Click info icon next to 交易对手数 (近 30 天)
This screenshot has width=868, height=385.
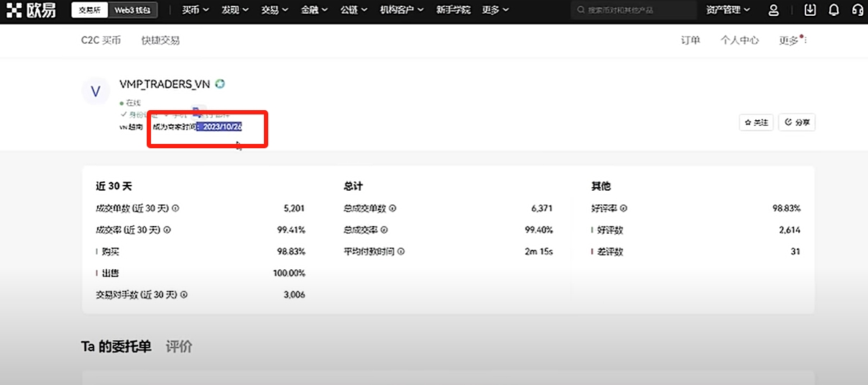[x=184, y=294]
